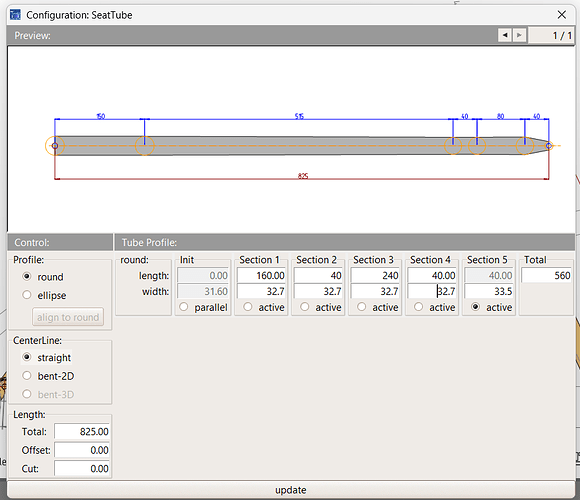
Task: Click the Total tube profile field showing 560
Action: click(x=546, y=276)
